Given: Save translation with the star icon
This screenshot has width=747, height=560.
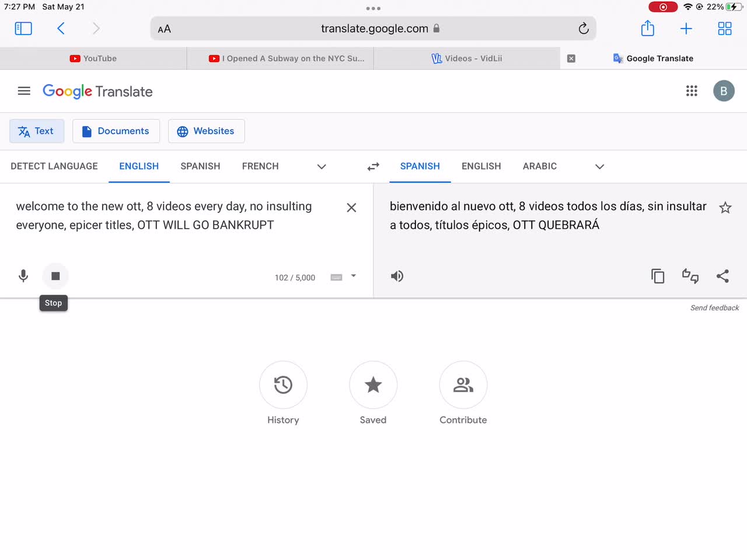Looking at the screenshot, I should [725, 208].
